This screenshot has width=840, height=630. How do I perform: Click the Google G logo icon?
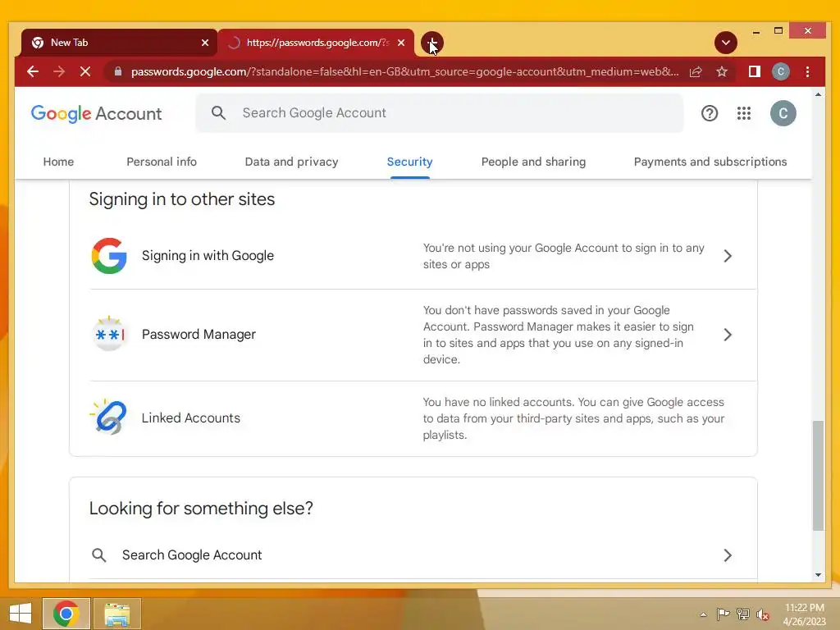(x=109, y=256)
